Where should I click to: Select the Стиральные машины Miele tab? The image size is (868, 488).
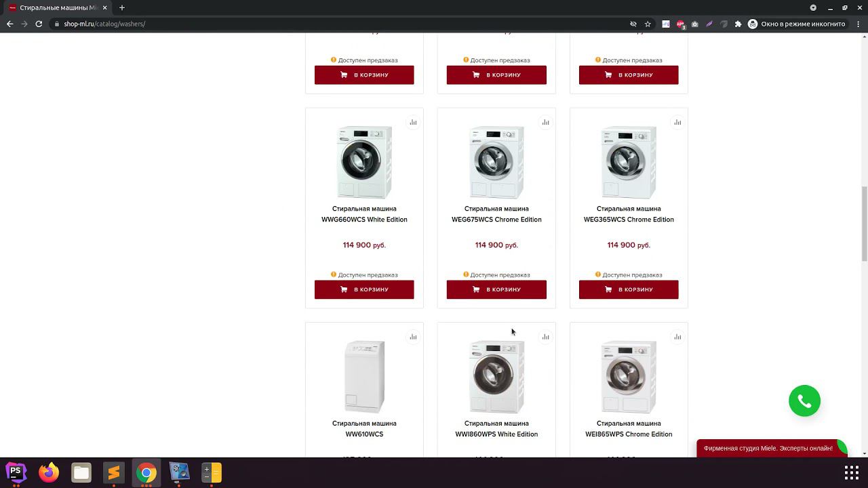click(x=58, y=7)
